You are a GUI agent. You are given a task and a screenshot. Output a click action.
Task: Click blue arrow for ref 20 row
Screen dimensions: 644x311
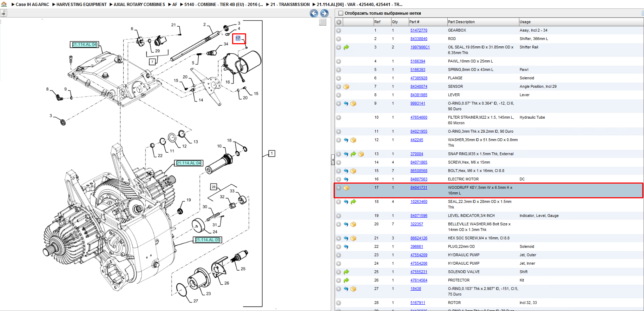tap(346, 224)
